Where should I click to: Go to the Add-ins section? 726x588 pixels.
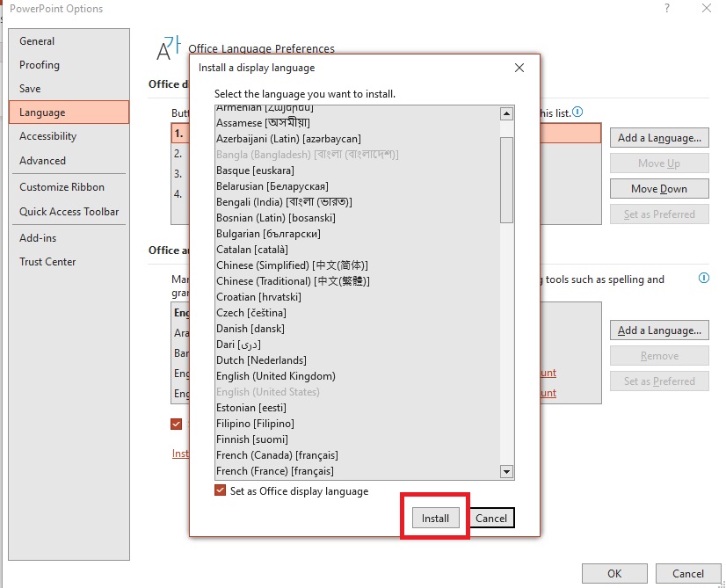coord(37,237)
